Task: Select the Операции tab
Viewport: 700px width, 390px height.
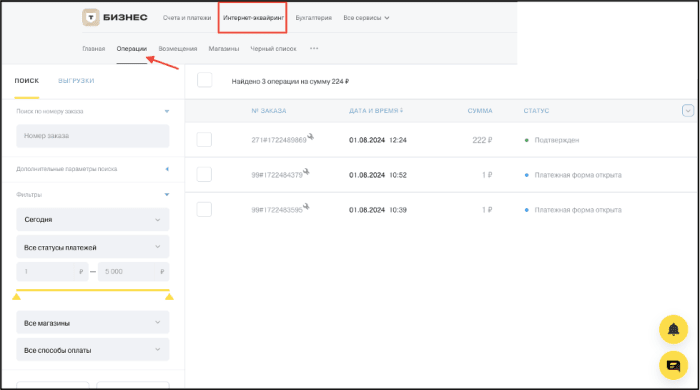Action: point(132,49)
